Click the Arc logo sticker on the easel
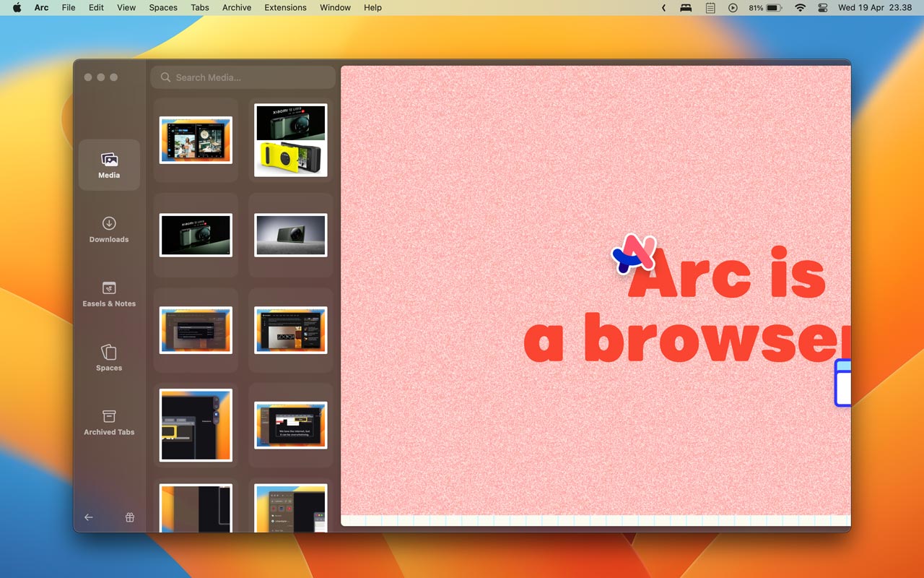924x578 pixels. 633,253
